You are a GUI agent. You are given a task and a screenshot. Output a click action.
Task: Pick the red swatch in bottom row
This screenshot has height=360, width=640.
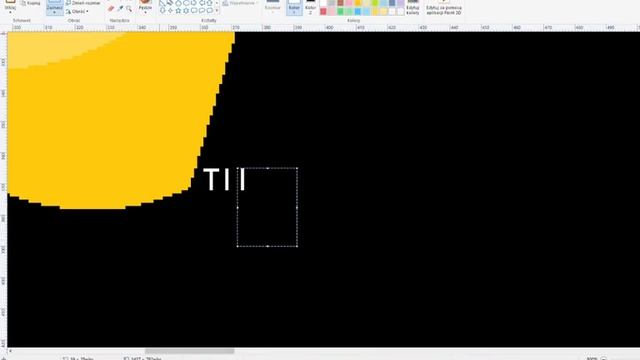pyautogui.click(x=323, y=11)
